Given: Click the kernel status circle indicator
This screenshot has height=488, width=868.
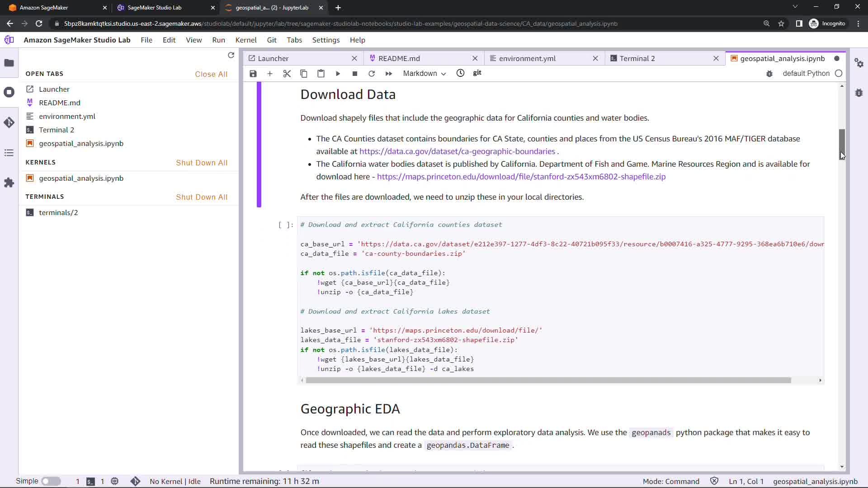Looking at the screenshot, I should point(839,73).
